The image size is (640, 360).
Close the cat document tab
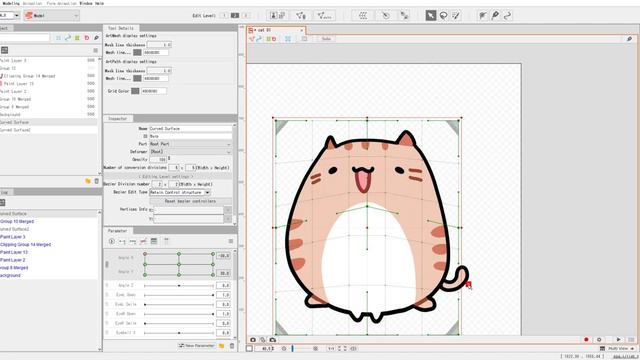pyautogui.click(x=302, y=30)
